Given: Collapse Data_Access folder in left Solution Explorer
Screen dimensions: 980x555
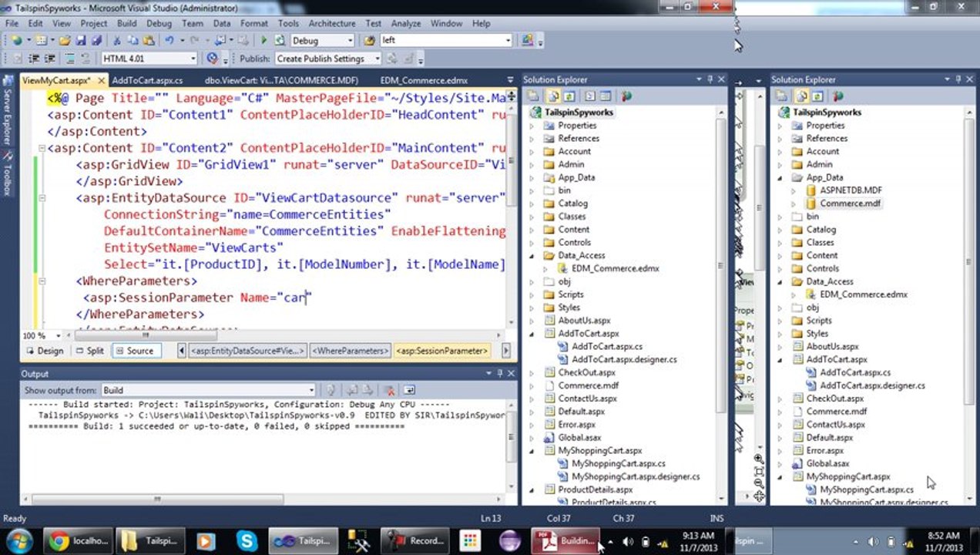Looking at the screenshot, I should pyautogui.click(x=532, y=255).
